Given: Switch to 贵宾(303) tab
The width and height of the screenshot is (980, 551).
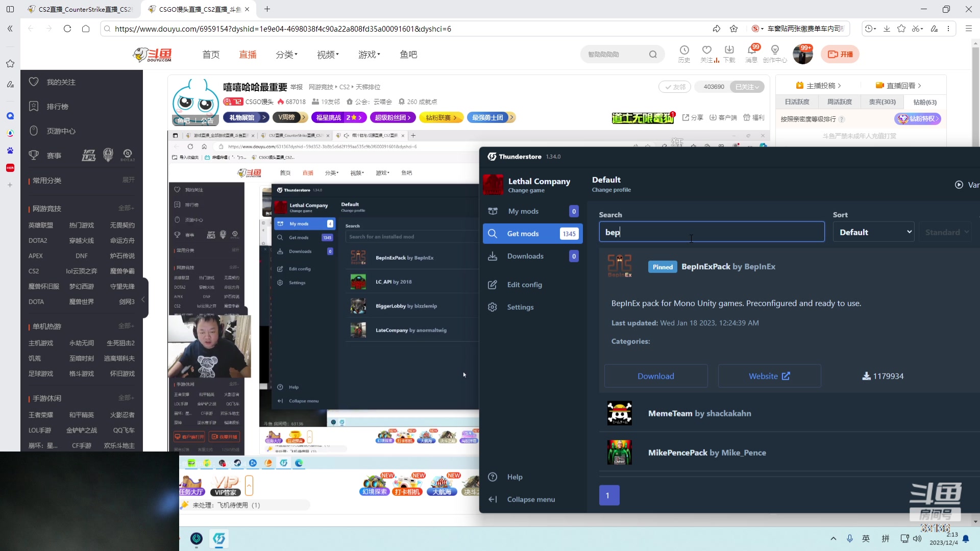Looking at the screenshot, I should point(883,102).
